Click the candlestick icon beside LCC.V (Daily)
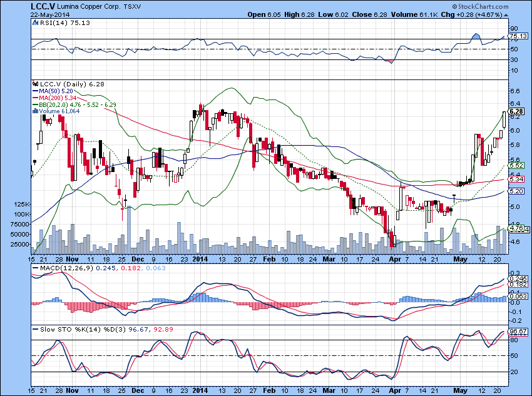Image resolution: width=532 pixels, height=396 pixels. point(35,84)
